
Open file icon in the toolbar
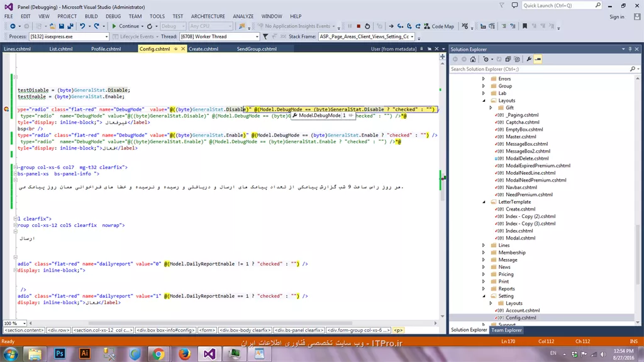coord(52,26)
